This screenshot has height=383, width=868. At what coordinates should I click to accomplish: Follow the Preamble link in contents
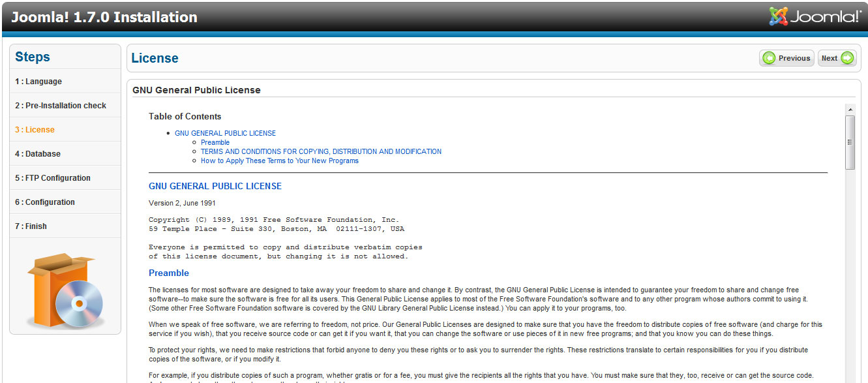(215, 142)
